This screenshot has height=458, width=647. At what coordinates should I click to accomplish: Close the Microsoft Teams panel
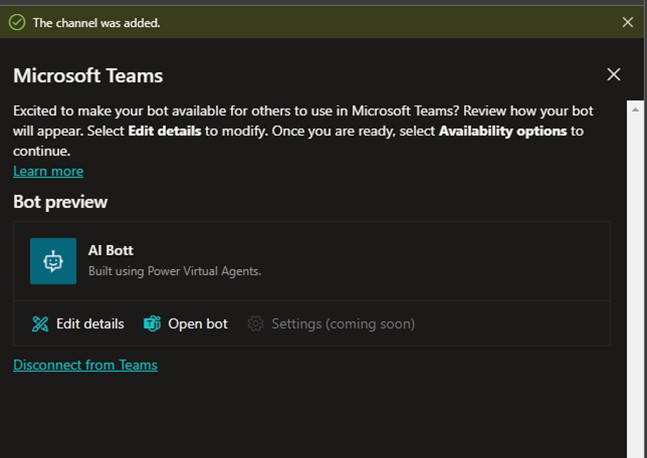[614, 75]
